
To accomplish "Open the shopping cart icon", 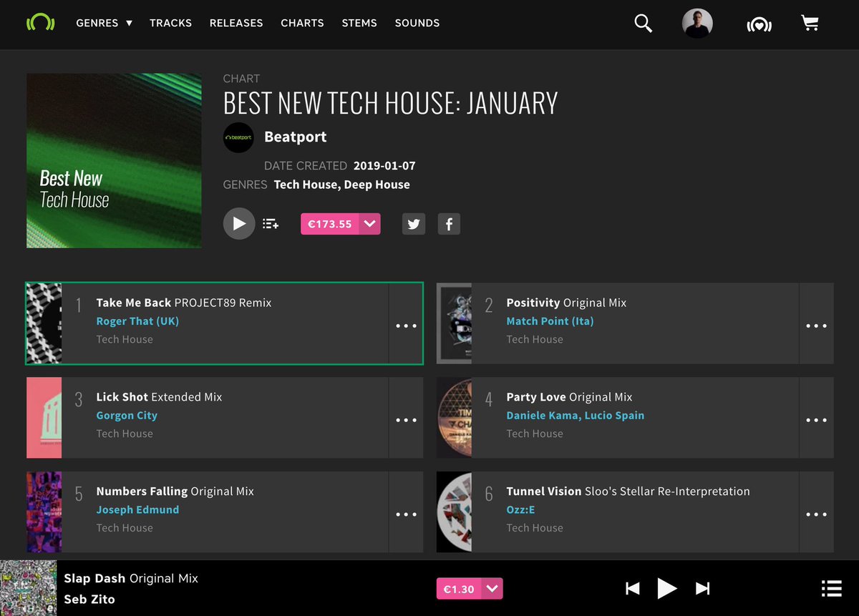I will click(x=810, y=23).
